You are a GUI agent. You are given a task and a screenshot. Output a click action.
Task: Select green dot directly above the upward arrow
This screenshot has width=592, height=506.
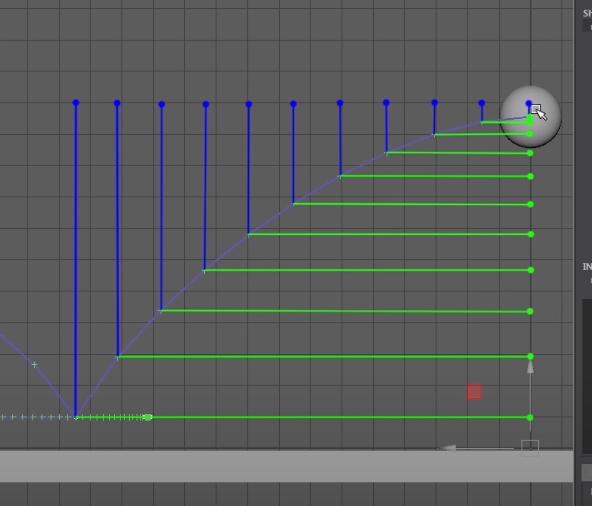(x=530, y=356)
